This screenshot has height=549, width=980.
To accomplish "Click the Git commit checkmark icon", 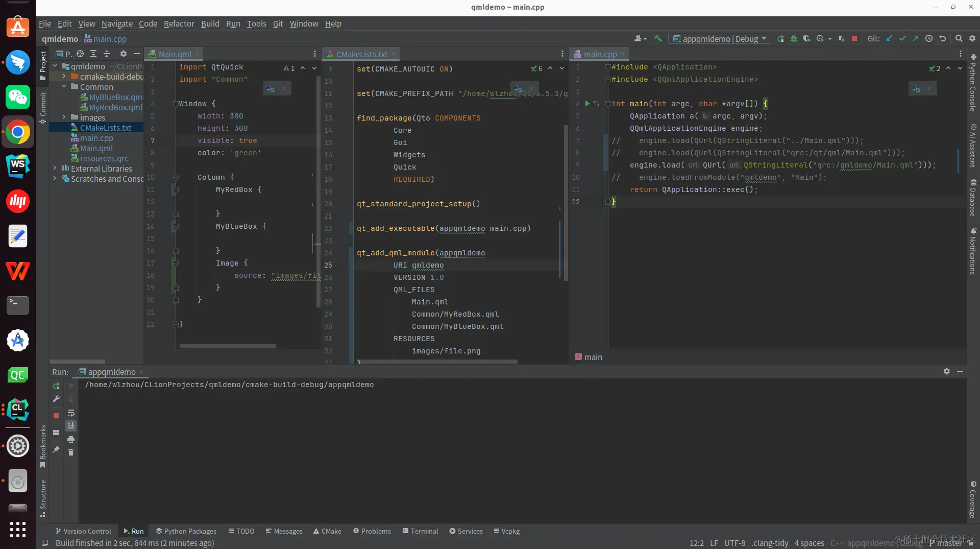I will 902,39.
